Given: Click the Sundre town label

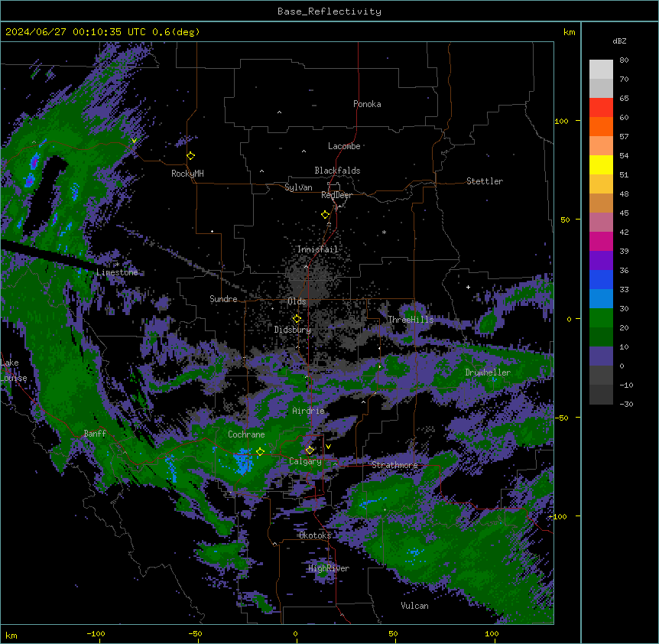Looking at the screenshot, I should (x=223, y=299).
